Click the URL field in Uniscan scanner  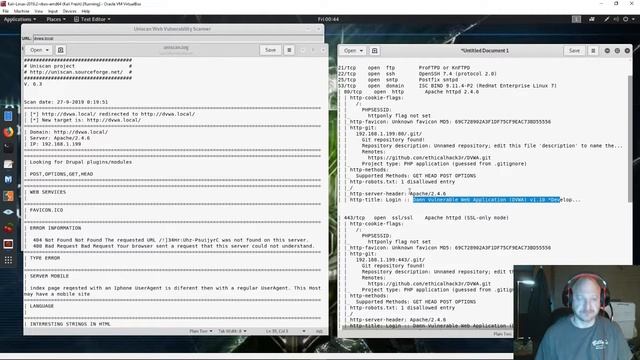pyautogui.click(x=178, y=38)
